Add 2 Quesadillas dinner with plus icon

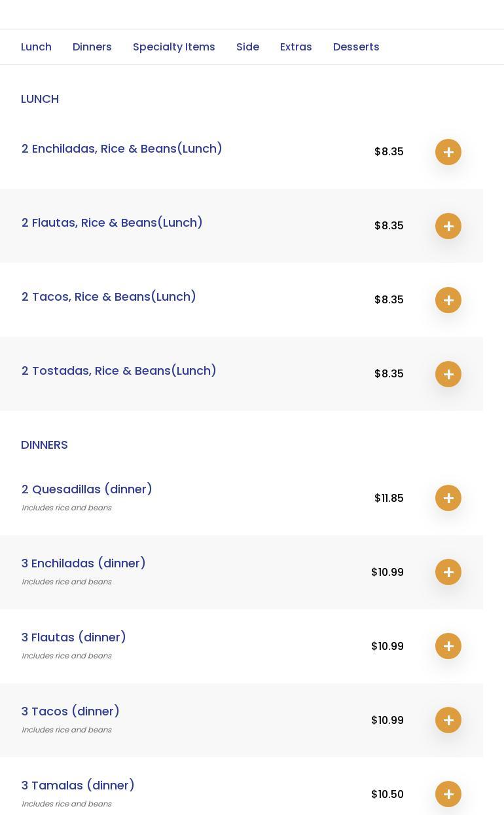click(448, 498)
